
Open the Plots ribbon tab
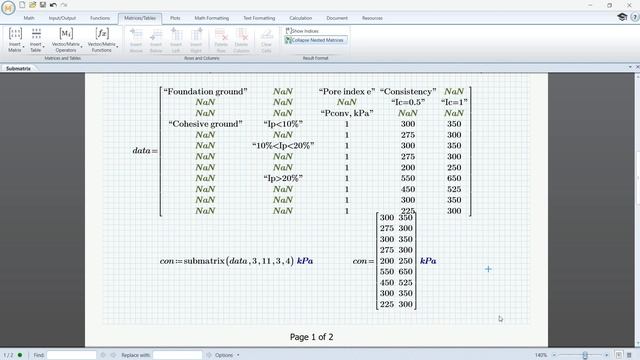[175, 18]
